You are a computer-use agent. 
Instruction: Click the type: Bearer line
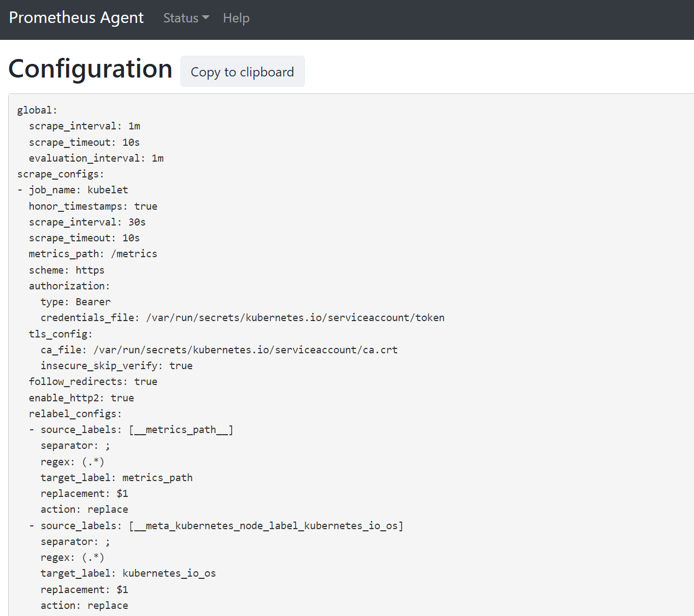pos(75,302)
